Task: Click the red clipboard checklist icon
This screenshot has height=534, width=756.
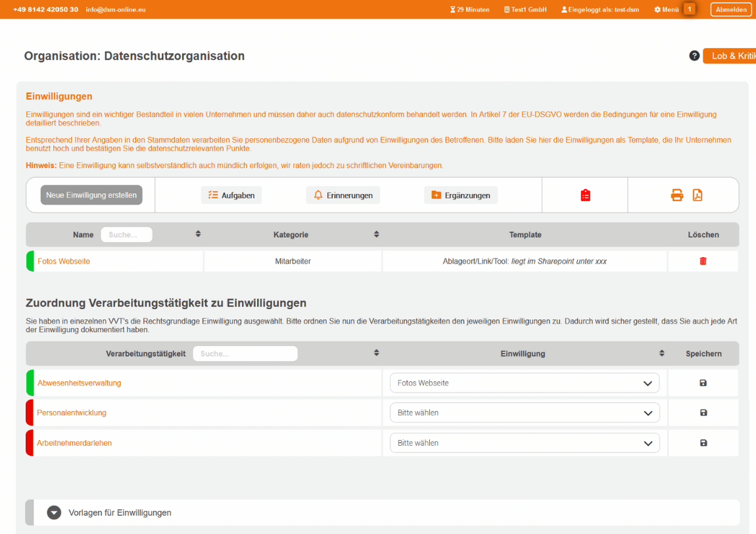Action: 585,195
